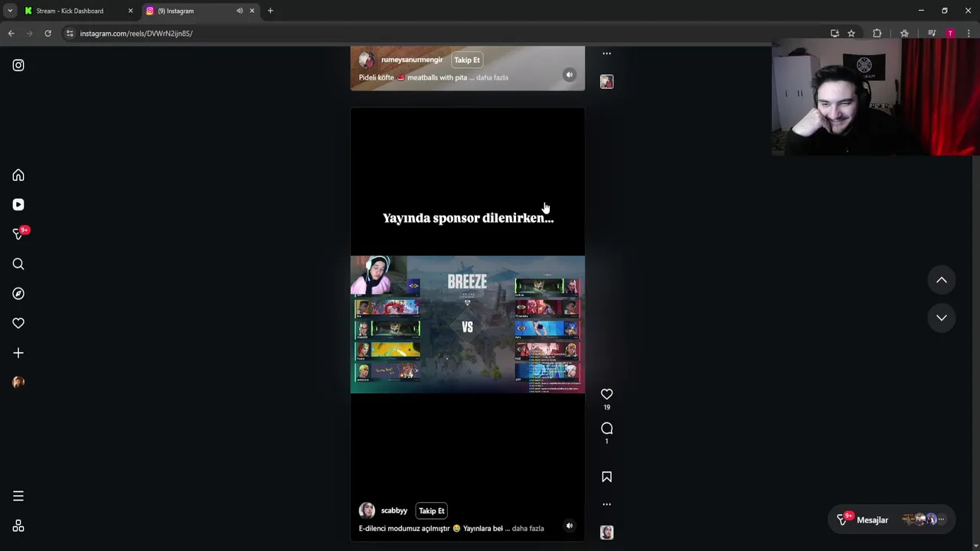Open profile avatar in sidebar
The image size is (980, 551).
click(x=18, y=382)
